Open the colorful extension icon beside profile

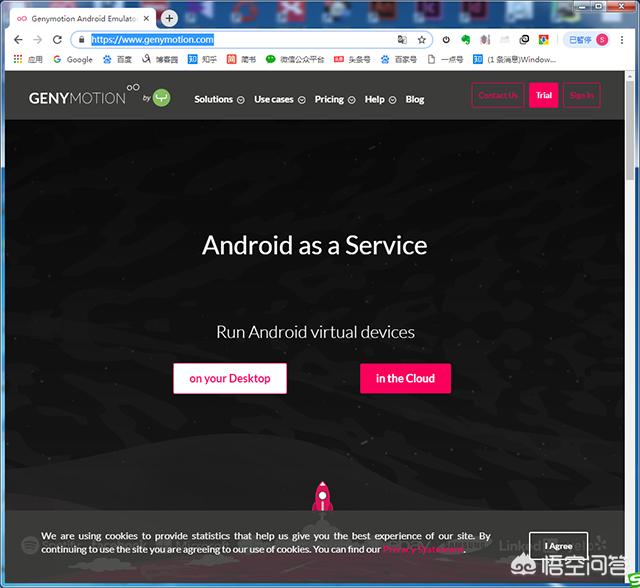click(543, 40)
